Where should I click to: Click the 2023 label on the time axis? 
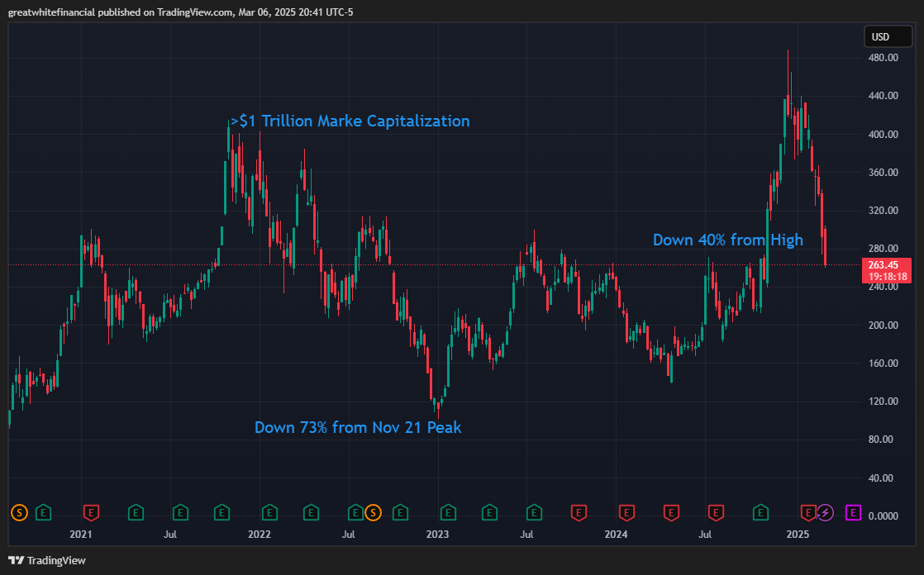click(x=437, y=535)
